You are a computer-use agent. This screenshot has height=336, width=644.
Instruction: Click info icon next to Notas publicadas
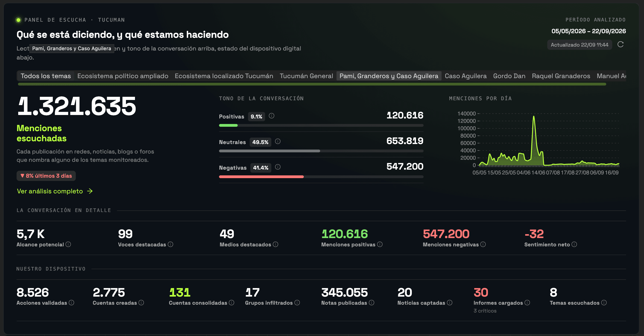click(x=371, y=303)
